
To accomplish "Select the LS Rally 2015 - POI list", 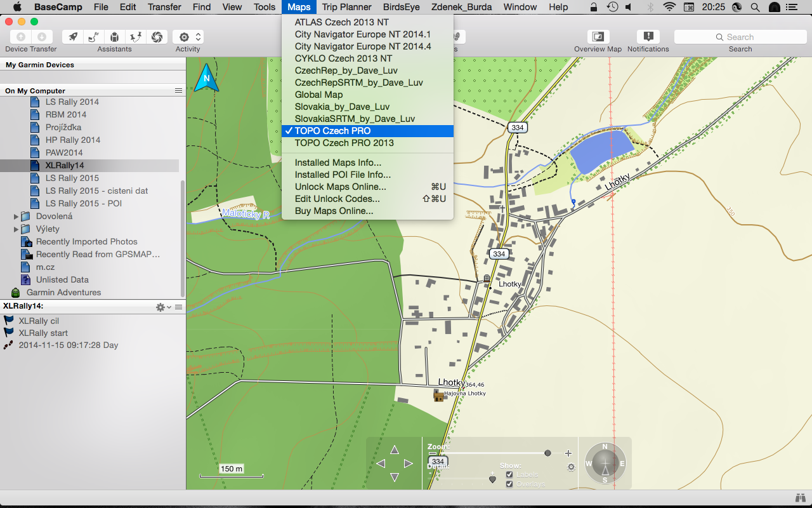I will pyautogui.click(x=84, y=203).
